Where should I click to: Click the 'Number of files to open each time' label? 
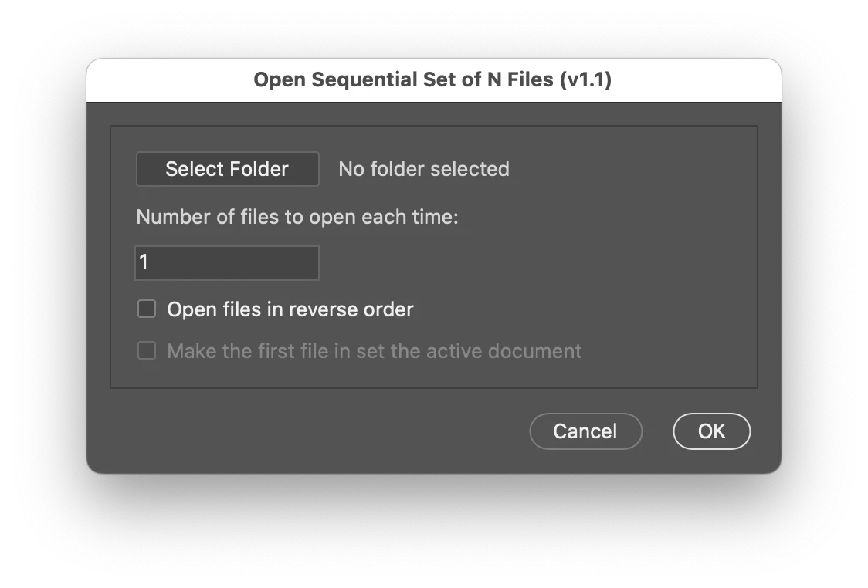click(x=297, y=217)
